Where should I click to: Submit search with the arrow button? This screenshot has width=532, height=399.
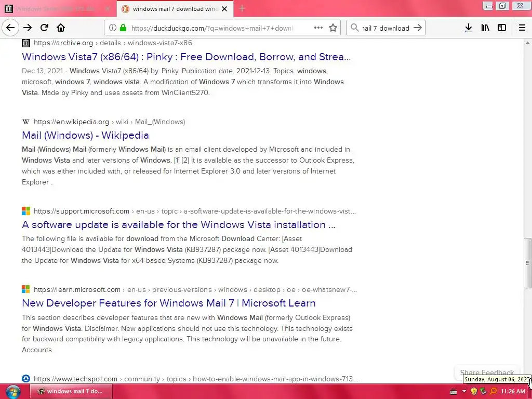[418, 28]
